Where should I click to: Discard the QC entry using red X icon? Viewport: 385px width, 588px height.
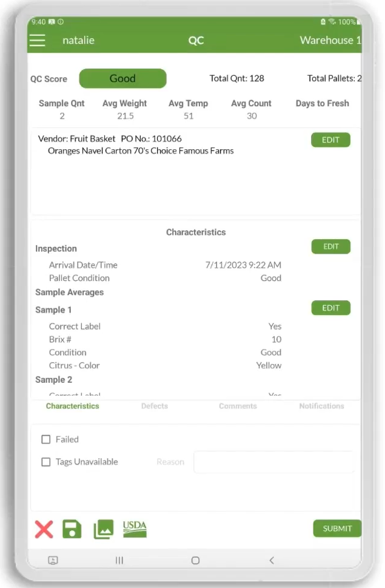(43, 529)
